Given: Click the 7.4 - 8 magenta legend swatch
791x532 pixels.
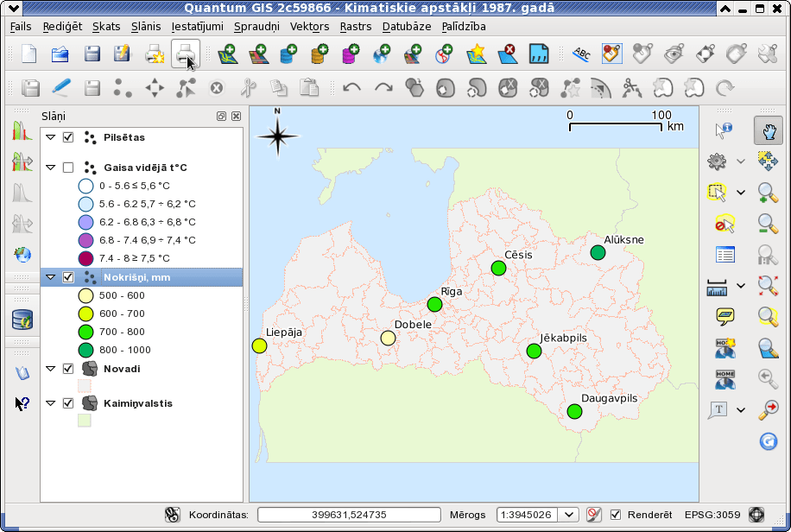Looking at the screenshot, I should coord(85,258).
